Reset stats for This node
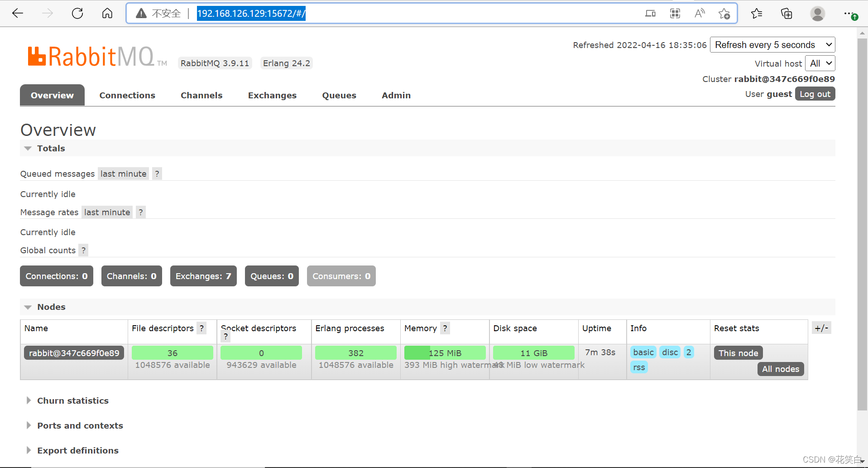Screen dimensions: 868x468 (739, 353)
